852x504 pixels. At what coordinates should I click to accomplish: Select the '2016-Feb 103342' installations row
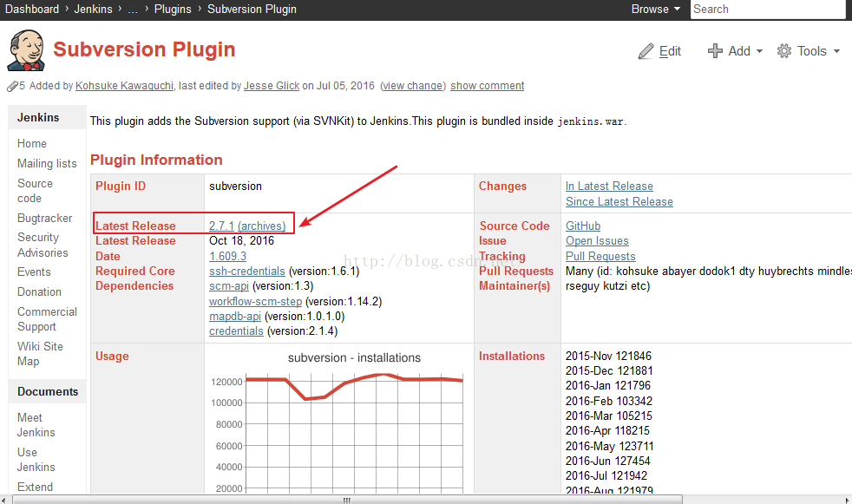coord(608,402)
